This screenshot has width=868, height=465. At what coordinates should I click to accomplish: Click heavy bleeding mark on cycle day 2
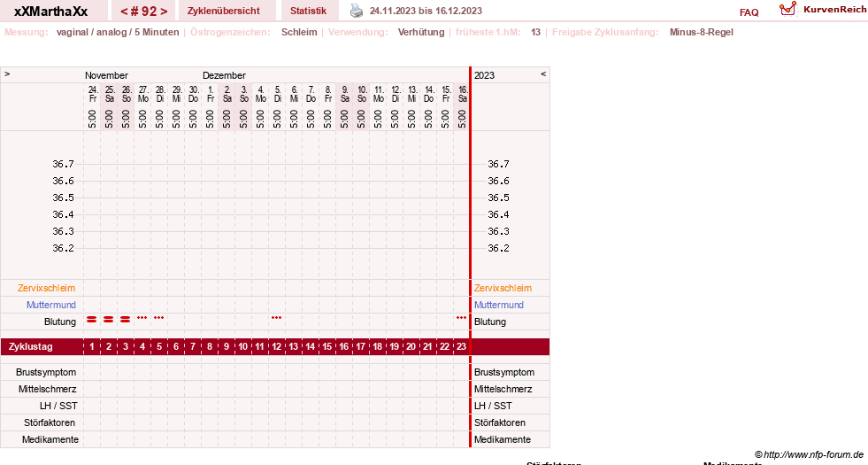pyautogui.click(x=109, y=319)
